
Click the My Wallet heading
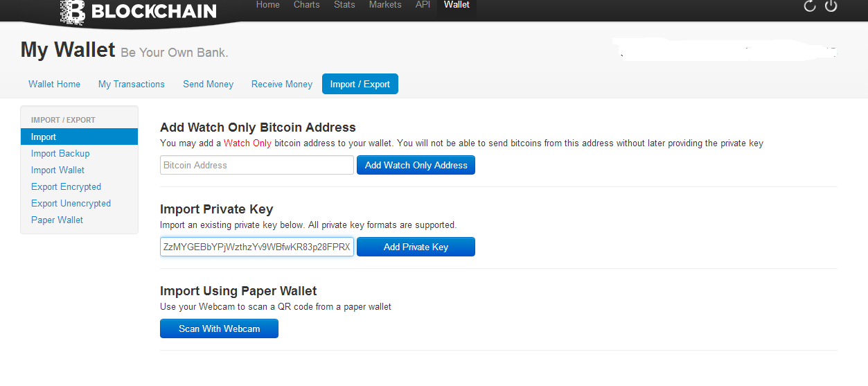(x=68, y=50)
